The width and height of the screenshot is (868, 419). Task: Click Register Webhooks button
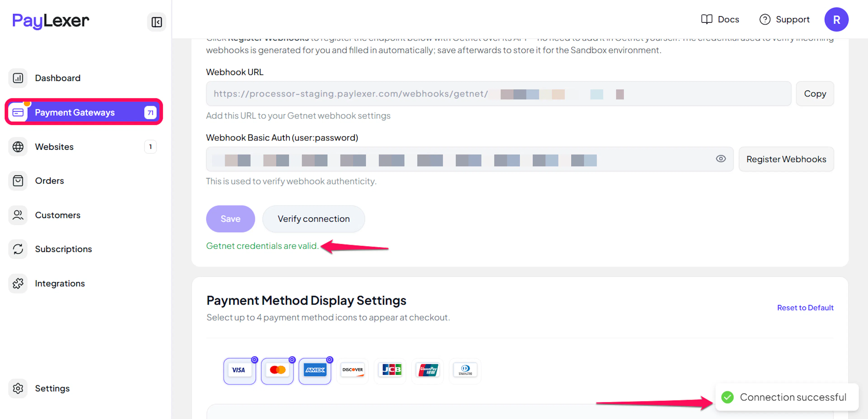coord(786,159)
